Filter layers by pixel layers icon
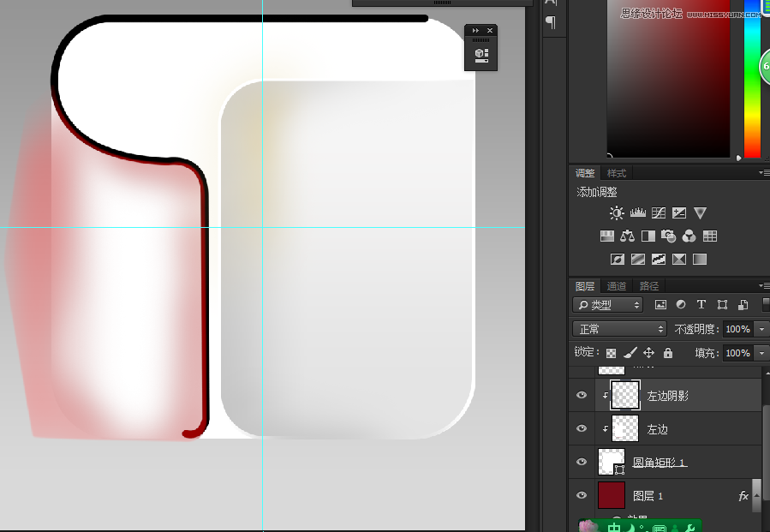 (660, 305)
